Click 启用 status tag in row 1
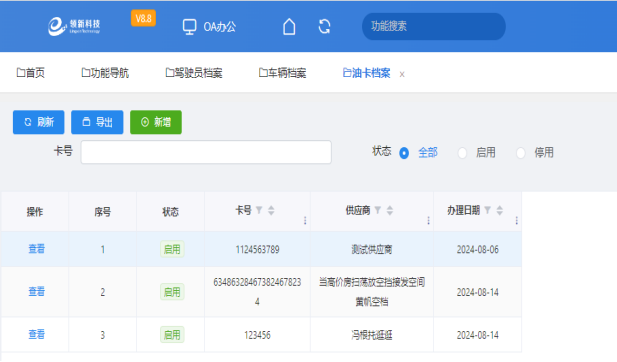 click(172, 249)
